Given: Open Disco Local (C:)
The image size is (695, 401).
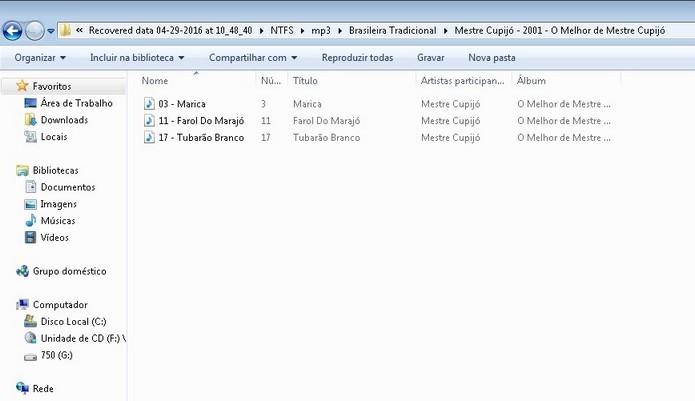Looking at the screenshot, I should point(74,322).
